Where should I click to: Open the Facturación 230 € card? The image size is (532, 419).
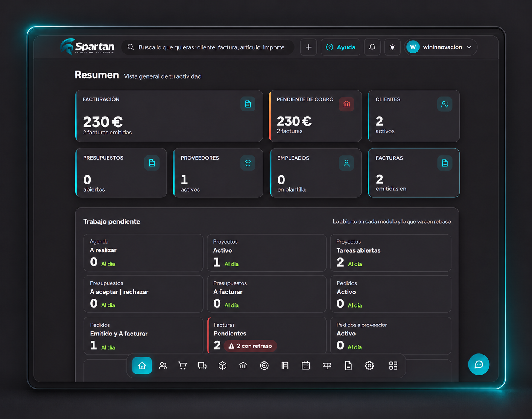(x=169, y=116)
